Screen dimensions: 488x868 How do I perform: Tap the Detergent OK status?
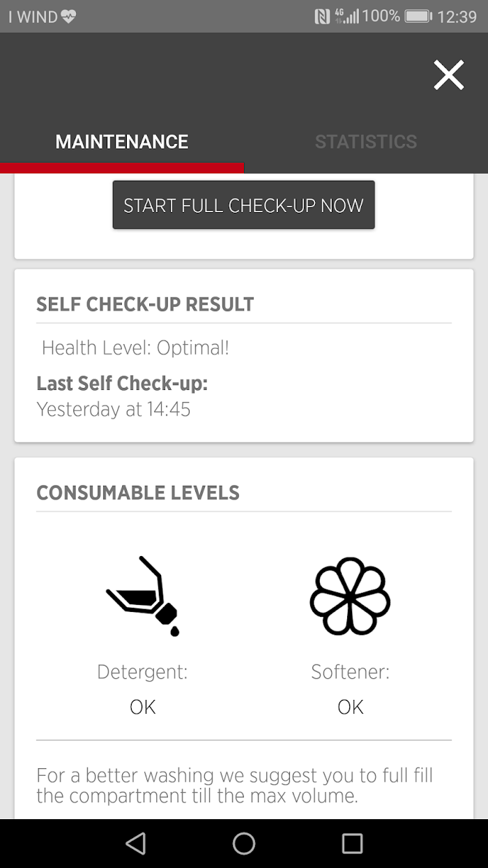tap(143, 707)
